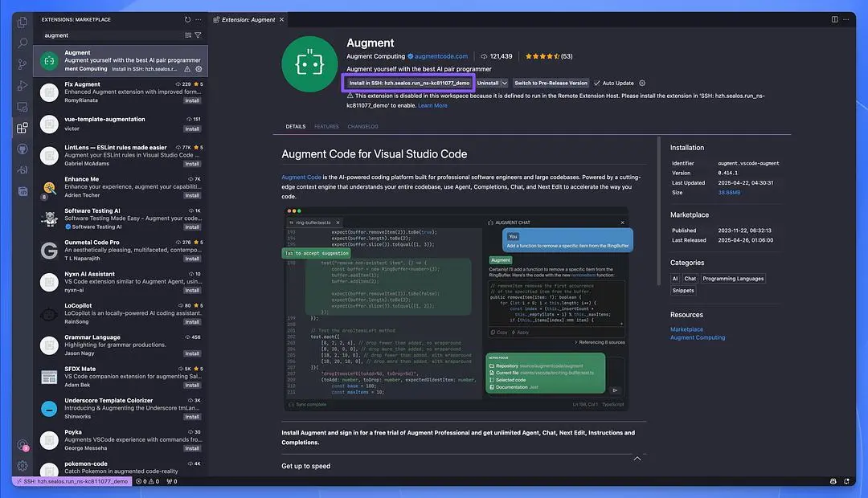Click the Learn More link
The width and height of the screenshot is (868, 498).
pyautogui.click(x=432, y=105)
